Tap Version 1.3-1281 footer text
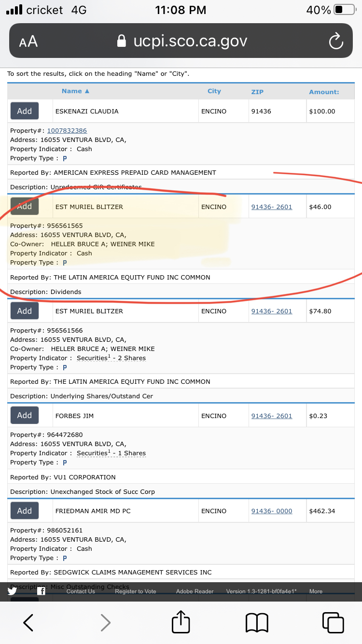This screenshot has height=644, width=362. click(261, 591)
